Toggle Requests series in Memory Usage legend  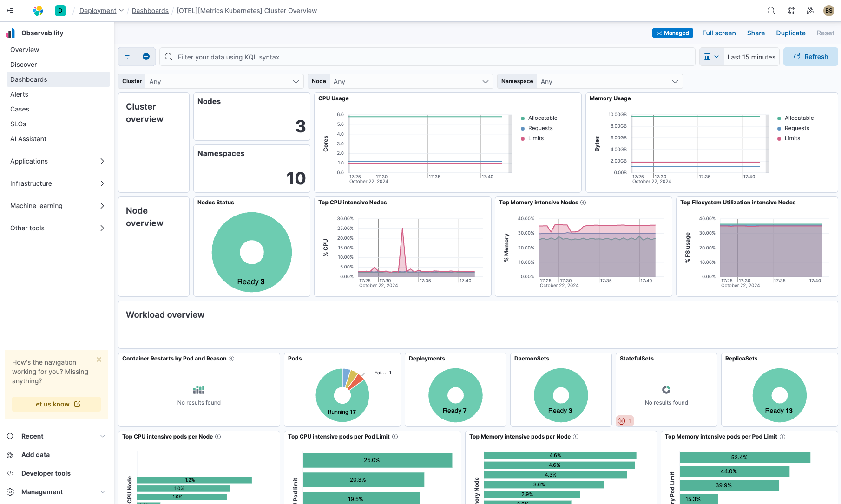point(796,128)
